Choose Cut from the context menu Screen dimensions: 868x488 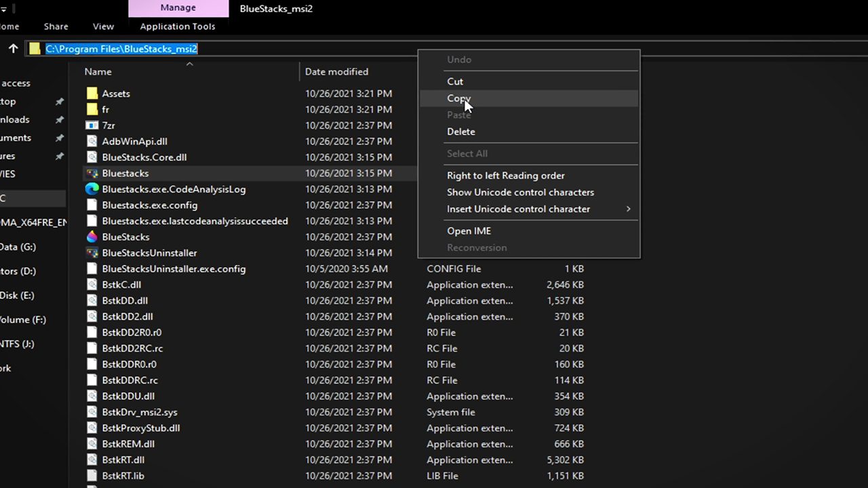[x=455, y=81]
